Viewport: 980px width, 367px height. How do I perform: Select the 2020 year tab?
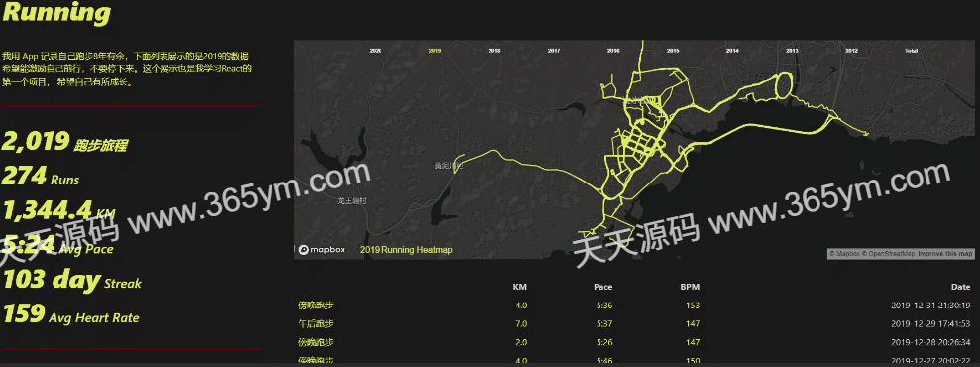click(375, 50)
